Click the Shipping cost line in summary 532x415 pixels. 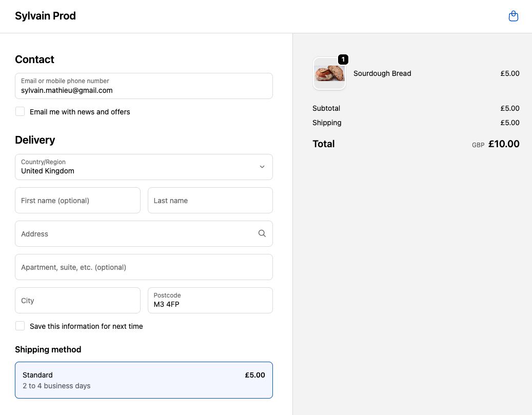coord(416,123)
